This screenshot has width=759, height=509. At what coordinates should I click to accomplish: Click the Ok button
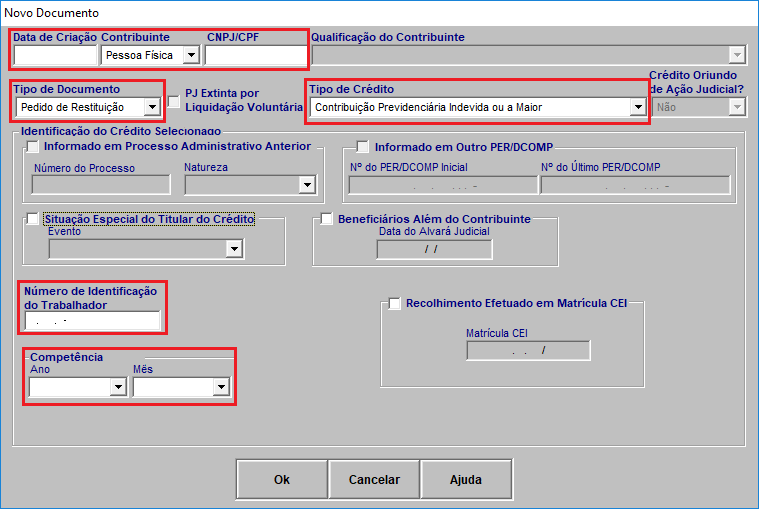(x=281, y=480)
